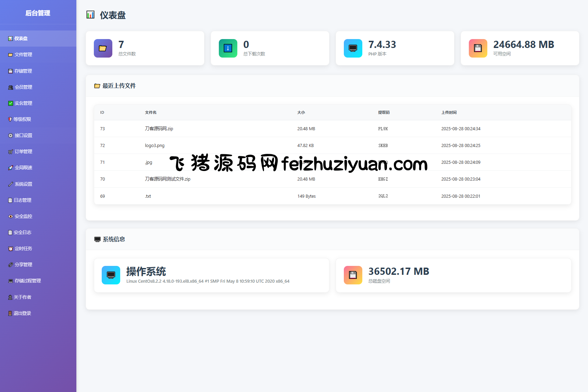This screenshot has width=588, height=392.
Task: Navigate to 接口设置 in sidebar
Action: coord(23,135)
